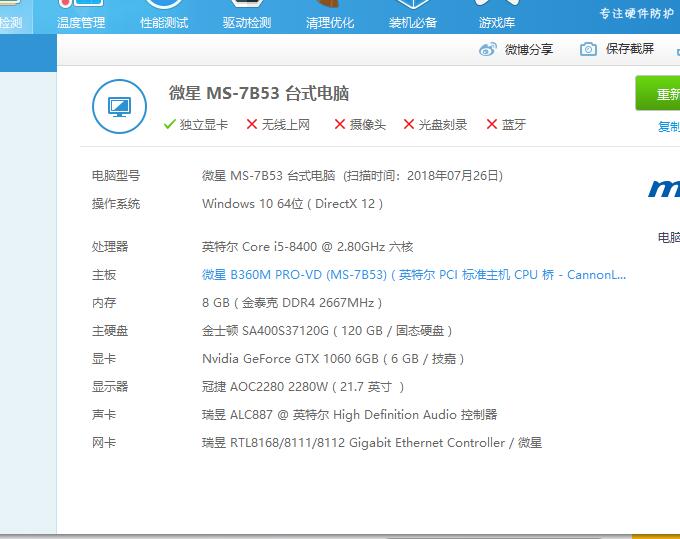Select the 瑞昱 ALC887 sound card value
Image resolution: width=680 pixels, height=539 pixels.
tap(349, 415)
